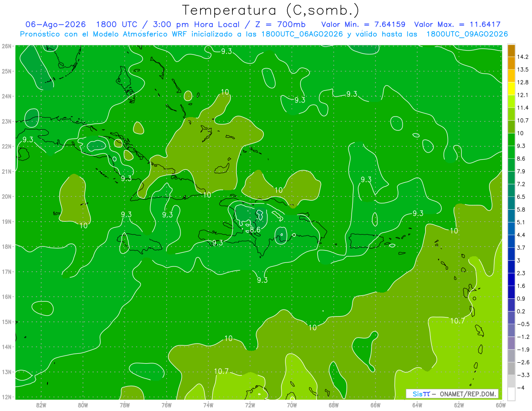532x411 pixels.
Task: Select the lime swatch between 10.7 and 11.4
Action: 511,114
